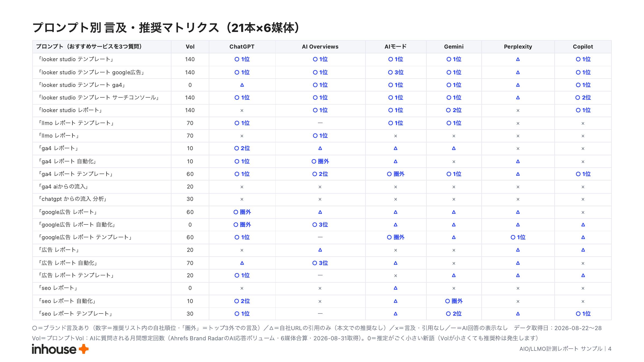Click Vol value 30 in chatgpt からの流入 row
The height and width of the screenshot is (362, 644).
click(190, 199)
